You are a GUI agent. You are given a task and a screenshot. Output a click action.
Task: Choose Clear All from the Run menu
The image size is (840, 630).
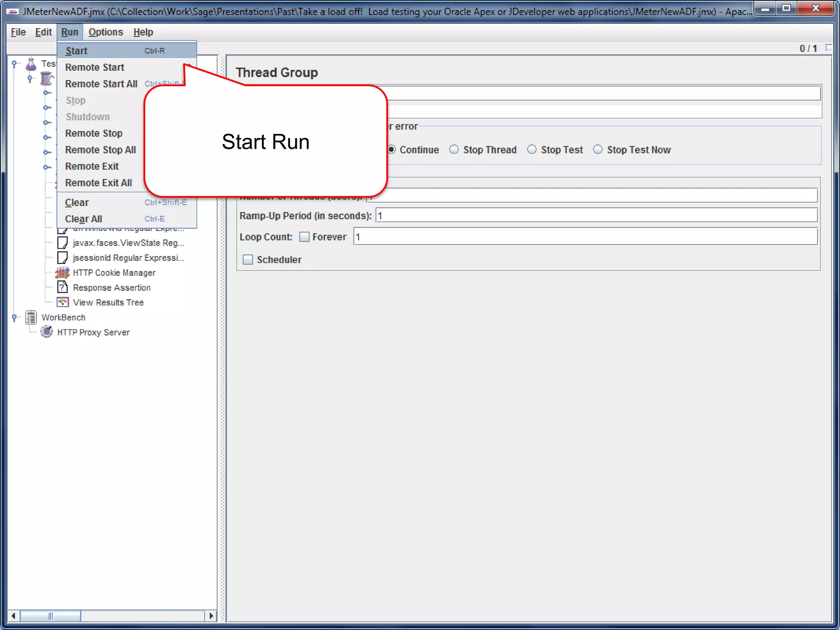coord(127,219)
